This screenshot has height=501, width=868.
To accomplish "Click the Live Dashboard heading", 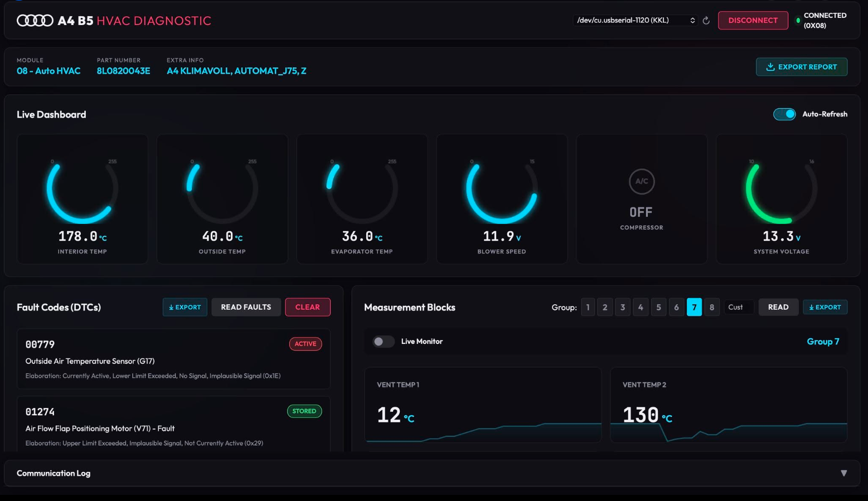I will click(x=51, y=114).
